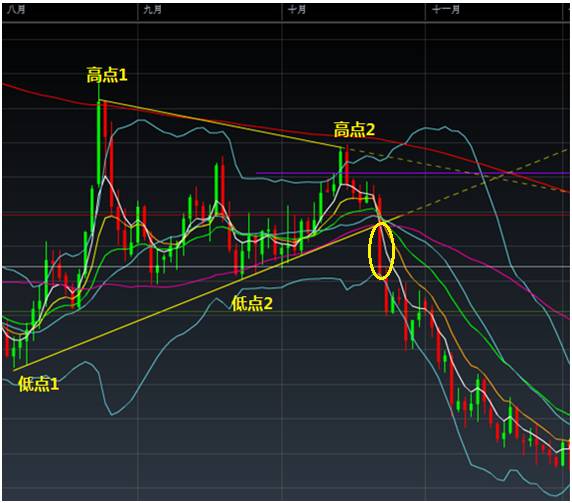
Task: Select the 八月 month label
Action: coord(16,9)
